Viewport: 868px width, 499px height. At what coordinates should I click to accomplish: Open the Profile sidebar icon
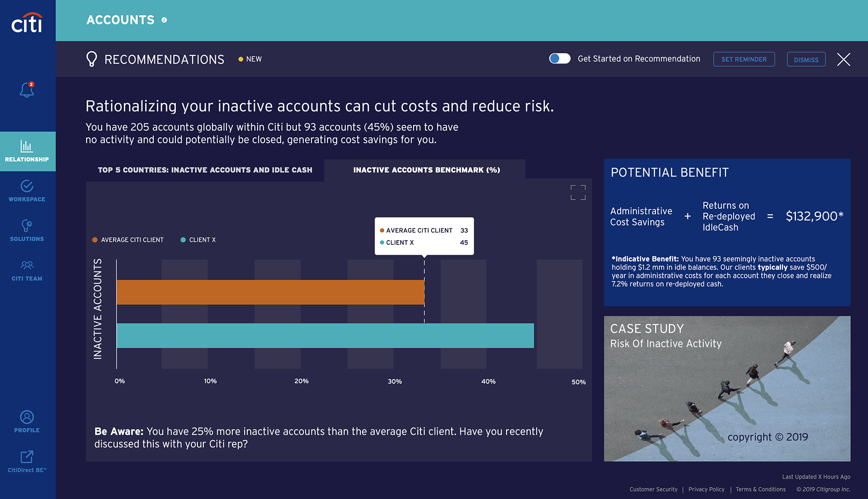pos(27,421)
